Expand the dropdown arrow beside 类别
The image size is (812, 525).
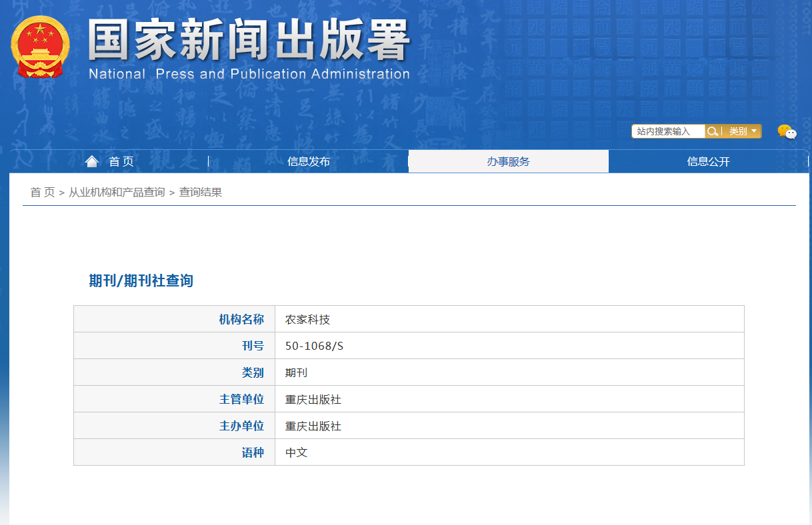pos(754,131)
